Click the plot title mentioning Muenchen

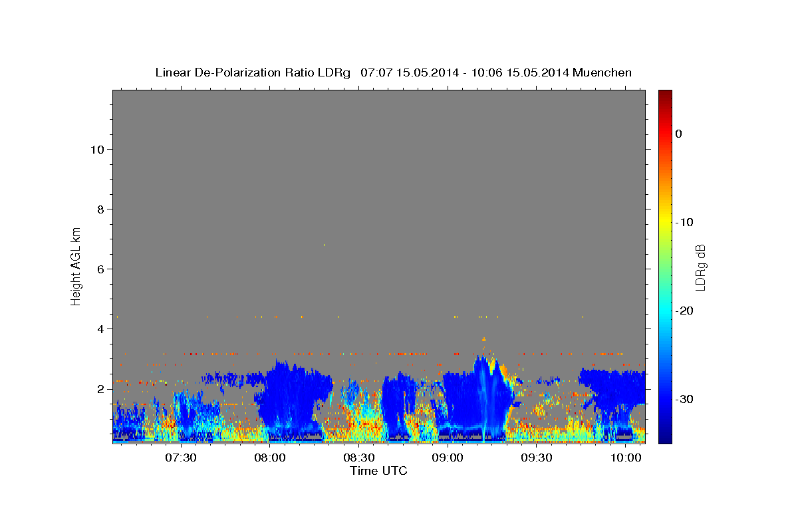pyautogui.click(x=393, y=72)
